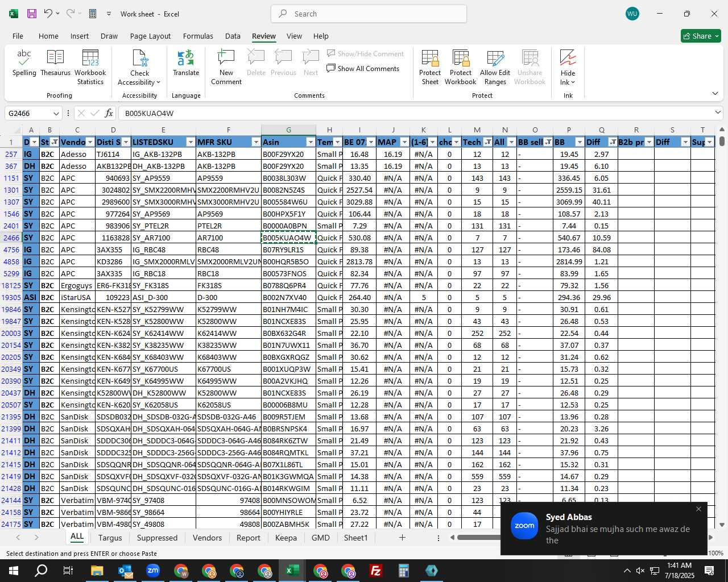Open the Targus sheet tab
This screenshot has height=582, width=728.
coord(110,538)
